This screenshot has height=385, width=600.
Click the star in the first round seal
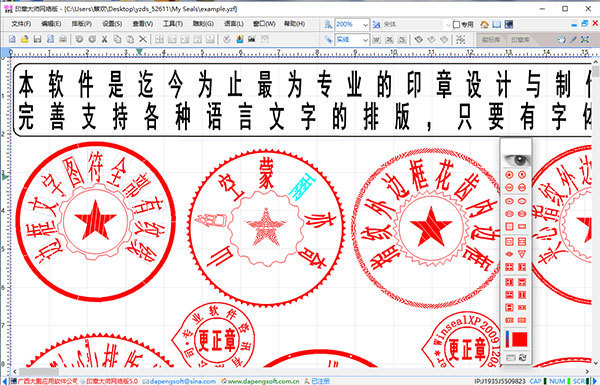(x=95, y=219)
